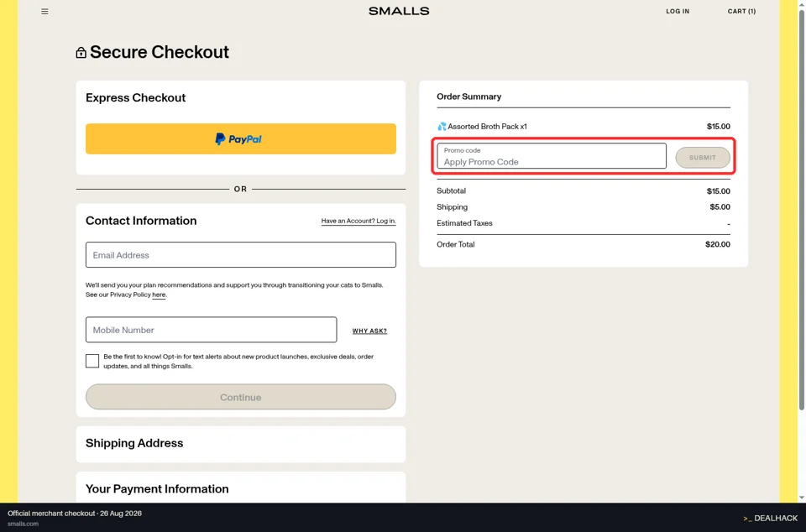Screen dimensions: 806x532
Task: Click the SMALLS logo
Action: pyautogui.click(x=399, y=11)
